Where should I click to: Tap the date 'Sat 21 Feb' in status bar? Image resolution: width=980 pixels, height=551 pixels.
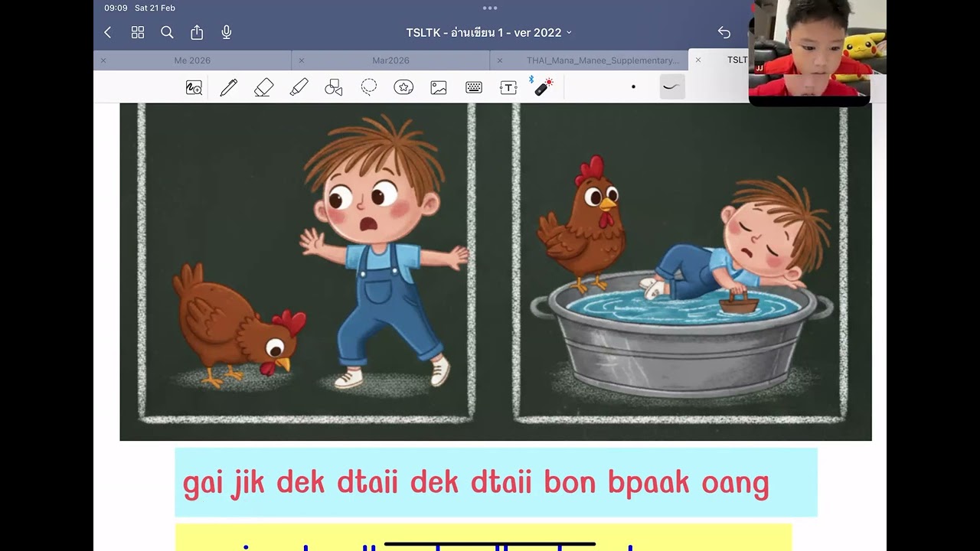pos(155,8)
